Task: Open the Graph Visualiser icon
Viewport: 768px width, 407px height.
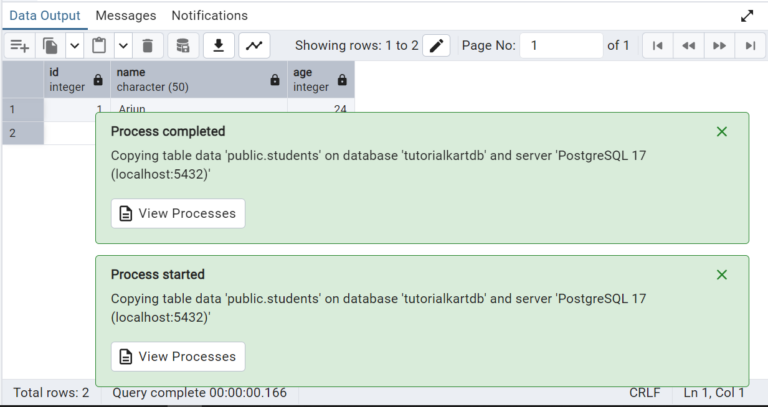Action: [255, 46]
